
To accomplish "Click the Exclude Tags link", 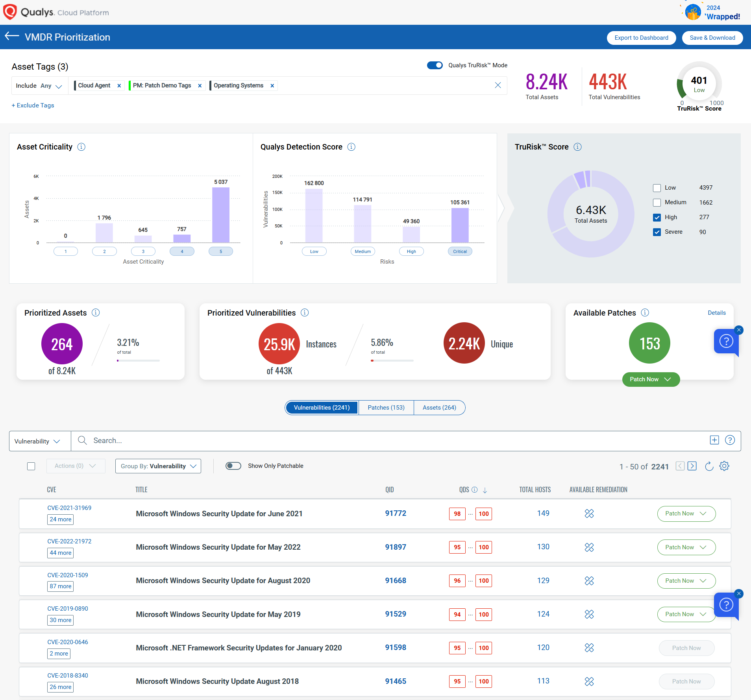I will [33, 105].
